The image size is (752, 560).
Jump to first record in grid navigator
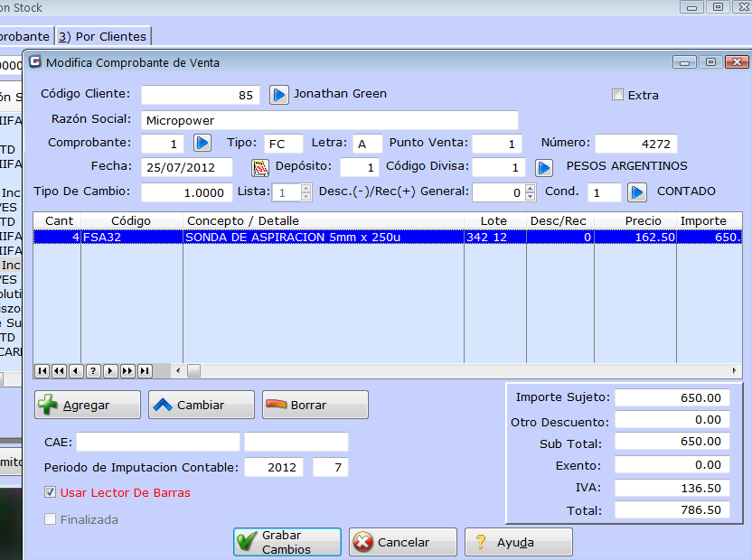click(42, 370)
